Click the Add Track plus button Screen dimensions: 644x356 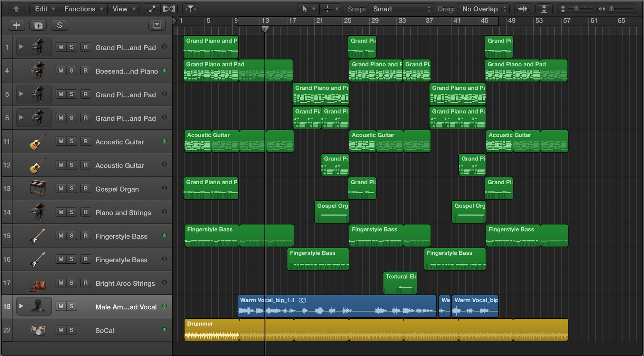pos(16,25)
